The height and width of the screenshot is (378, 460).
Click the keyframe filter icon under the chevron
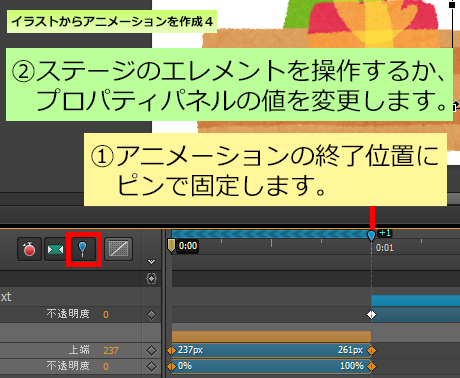(151, 278)
